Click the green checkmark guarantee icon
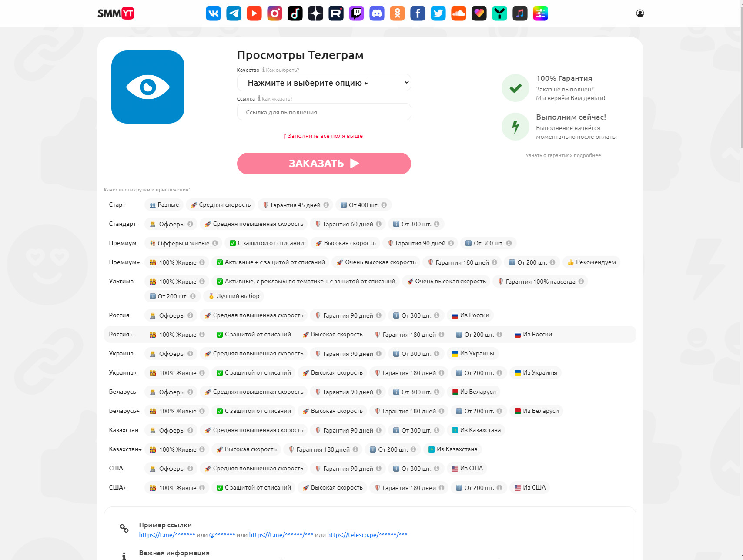The image size is (743, 560). [x=515, y=88]
